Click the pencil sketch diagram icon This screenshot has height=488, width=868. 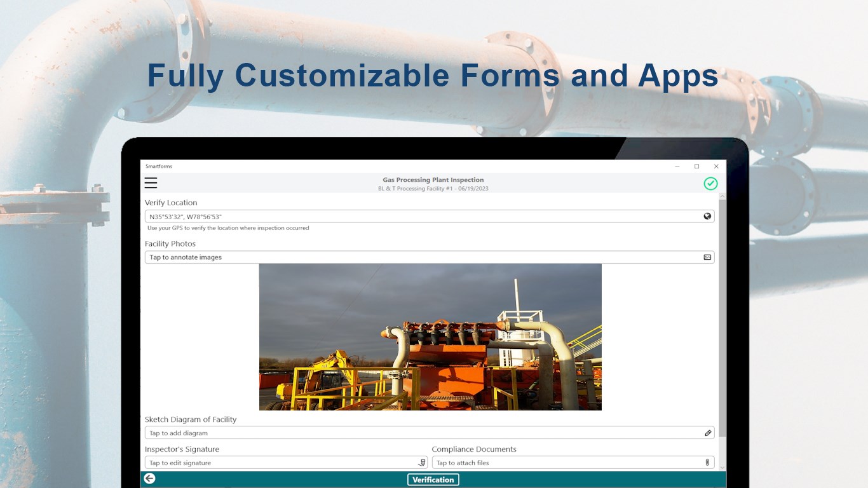click(708, 433)
